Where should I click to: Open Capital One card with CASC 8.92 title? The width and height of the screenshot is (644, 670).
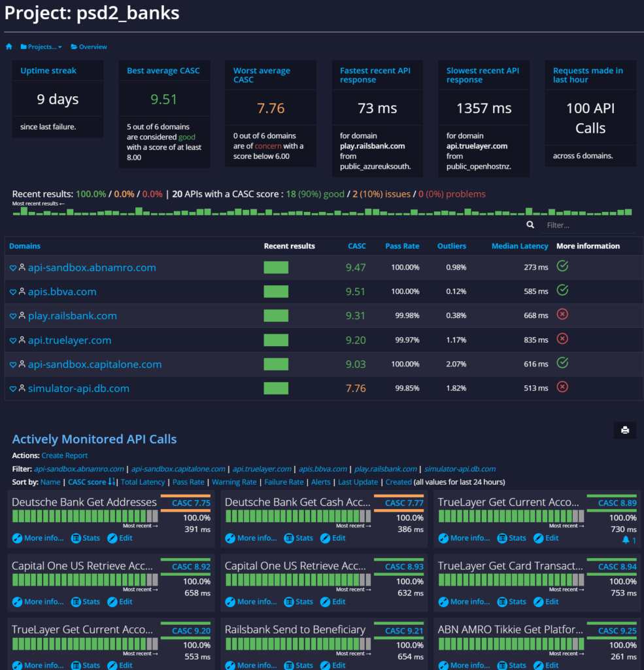pyautogui.click(x=82, y=566)
